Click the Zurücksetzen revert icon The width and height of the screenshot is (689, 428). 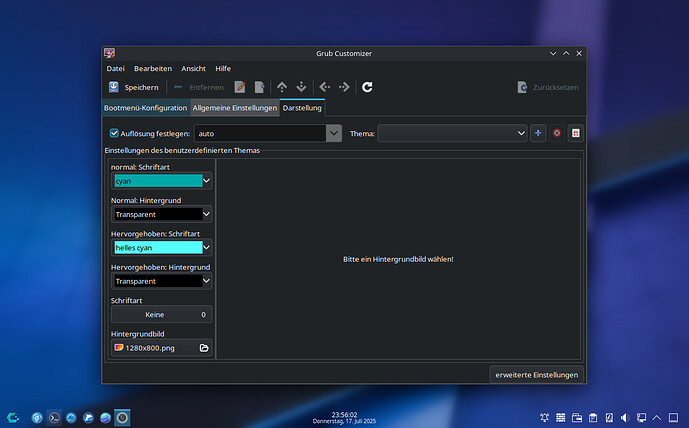[x=522, y=87]
